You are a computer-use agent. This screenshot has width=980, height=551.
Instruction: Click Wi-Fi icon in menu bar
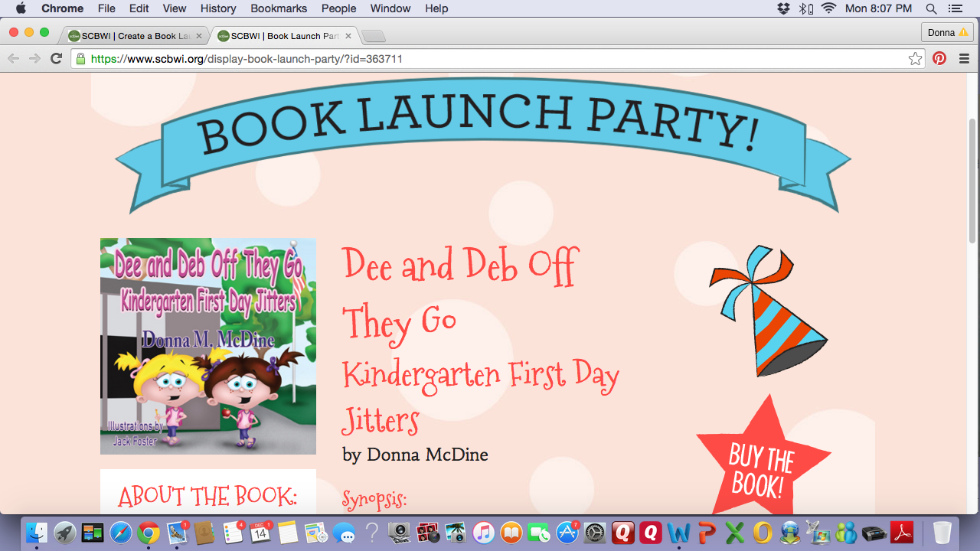click(x=828, y=8)
